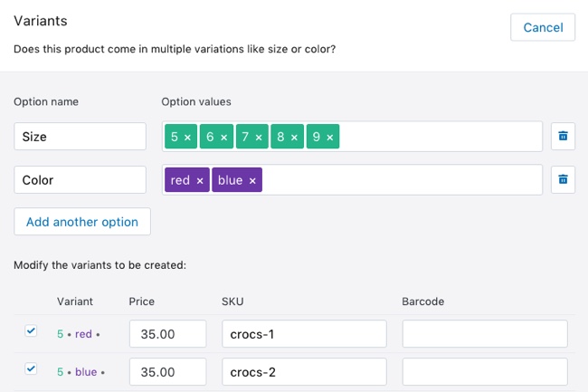Click barcode field for 5 blue variant
Viewport: 588px width, 392px height.
(485, 372)
